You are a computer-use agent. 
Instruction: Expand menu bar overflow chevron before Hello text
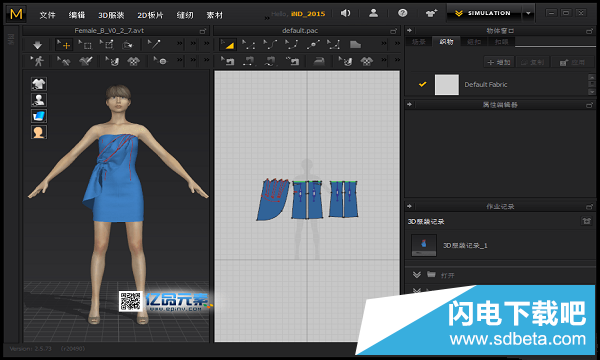tap(267, 18)
